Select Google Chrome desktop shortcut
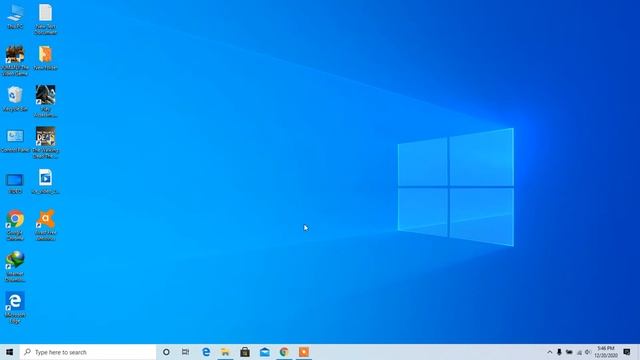The height and width of the screenshot is (360, 640). click(x=15, y=225)
